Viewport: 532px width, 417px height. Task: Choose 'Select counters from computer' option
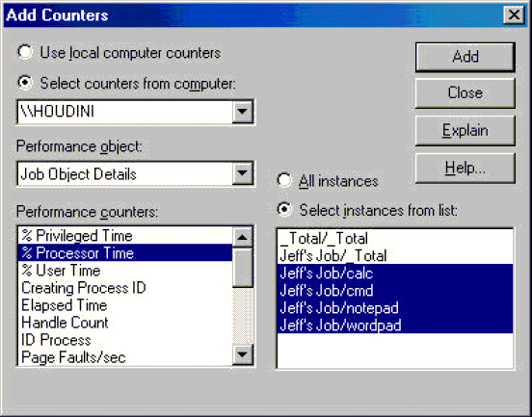[x=25, y=83]
